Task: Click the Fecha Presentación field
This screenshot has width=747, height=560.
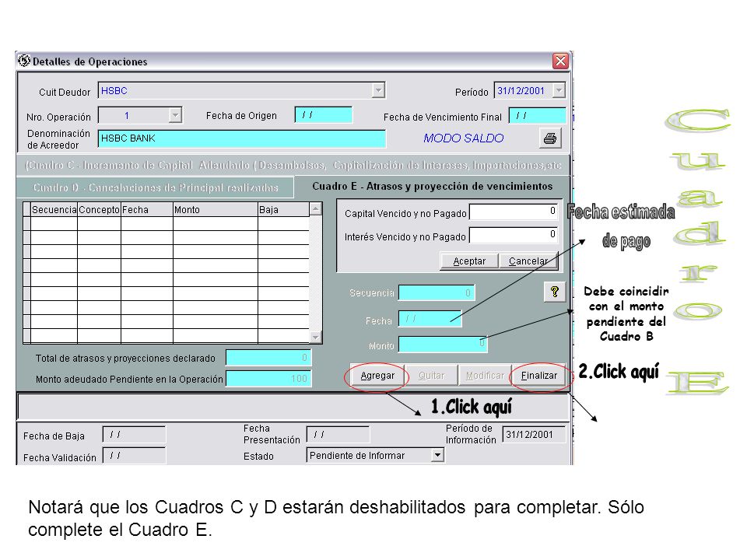Action: (338, 435)
